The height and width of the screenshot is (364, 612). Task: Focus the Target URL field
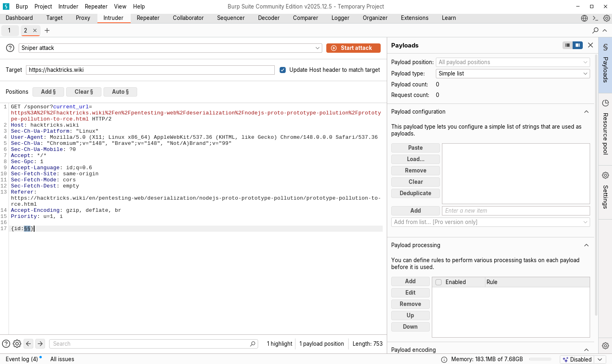point(150,70)
